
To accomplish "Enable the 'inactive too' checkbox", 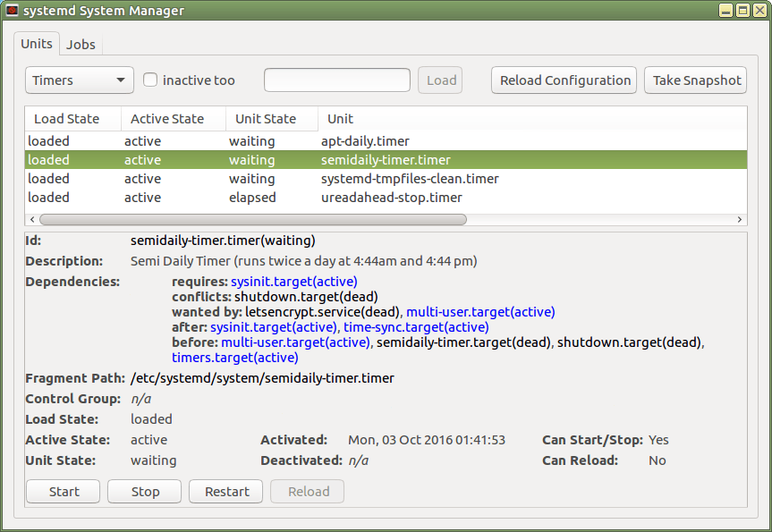I will 150,80.
